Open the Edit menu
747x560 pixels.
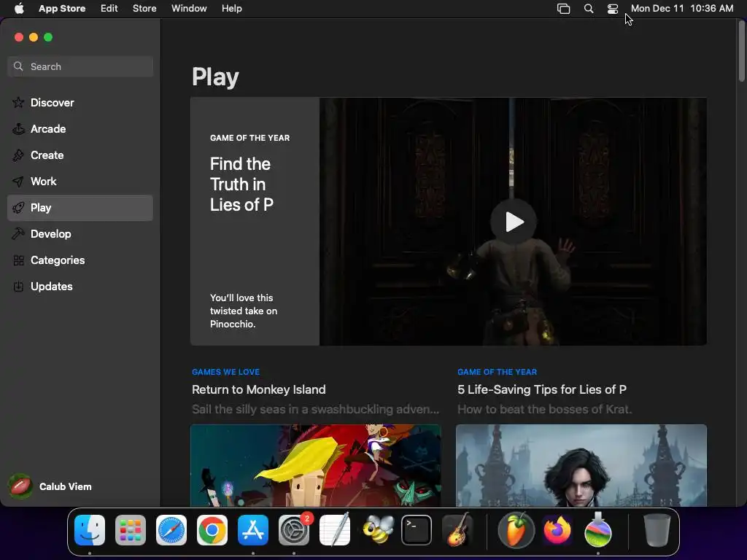(x=109, y=9)
